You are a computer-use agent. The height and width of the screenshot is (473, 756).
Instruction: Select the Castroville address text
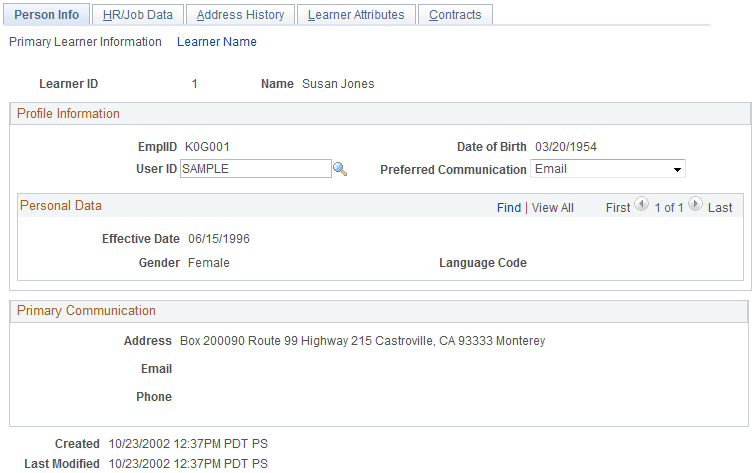coord(363,341)
